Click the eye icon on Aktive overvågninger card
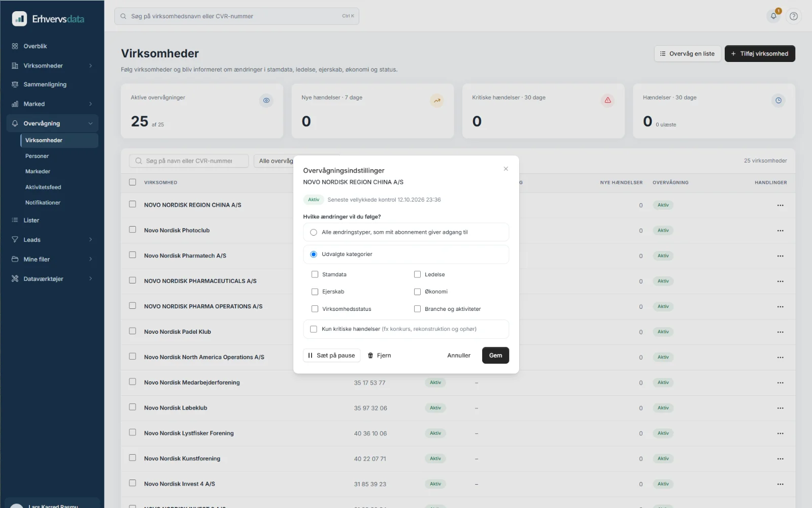 (266, 101)
